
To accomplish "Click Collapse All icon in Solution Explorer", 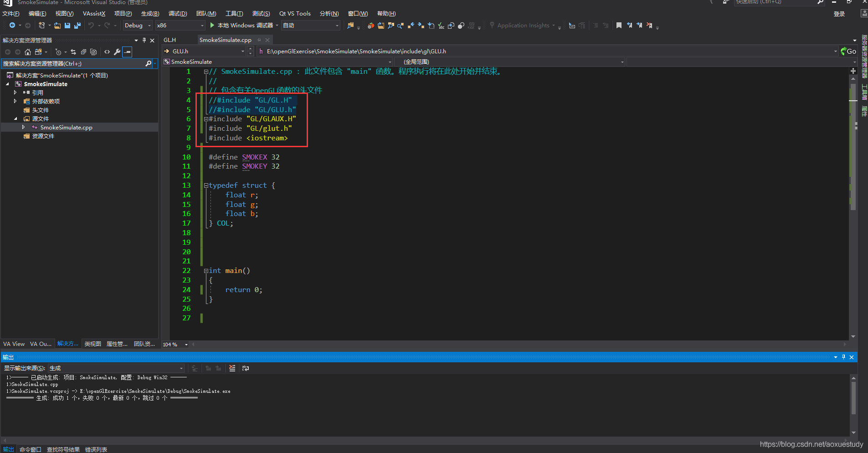I will point(83,52).
